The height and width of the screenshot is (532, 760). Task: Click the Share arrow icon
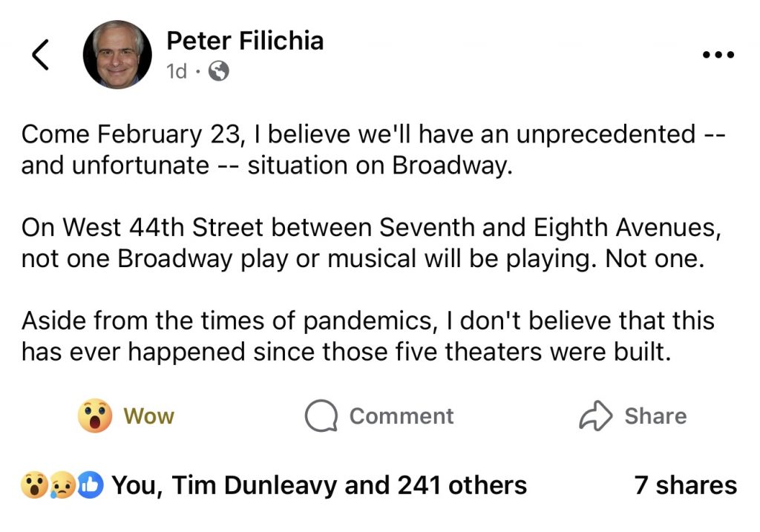(595, 416)
